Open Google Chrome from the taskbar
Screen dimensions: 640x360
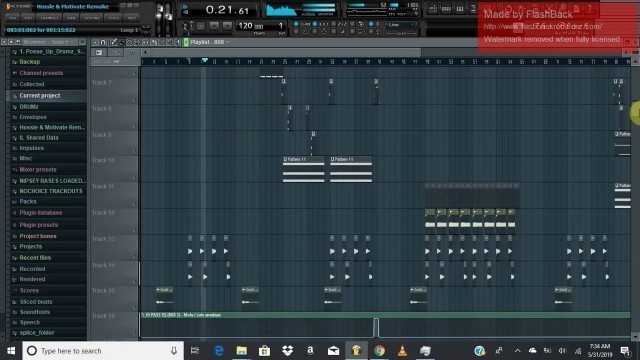click(379, 351)
